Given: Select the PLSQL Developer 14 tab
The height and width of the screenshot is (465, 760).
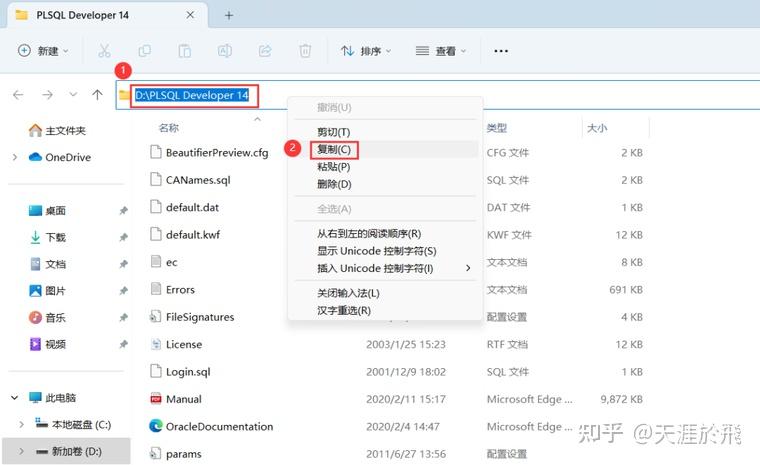Looking at the screenshot, I should tap(107, 15).
